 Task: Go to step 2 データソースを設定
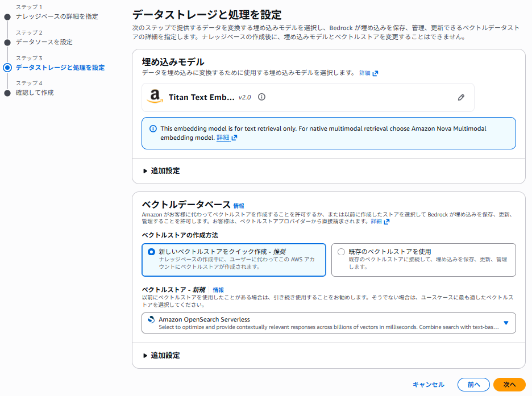click(x=44, y=42)
